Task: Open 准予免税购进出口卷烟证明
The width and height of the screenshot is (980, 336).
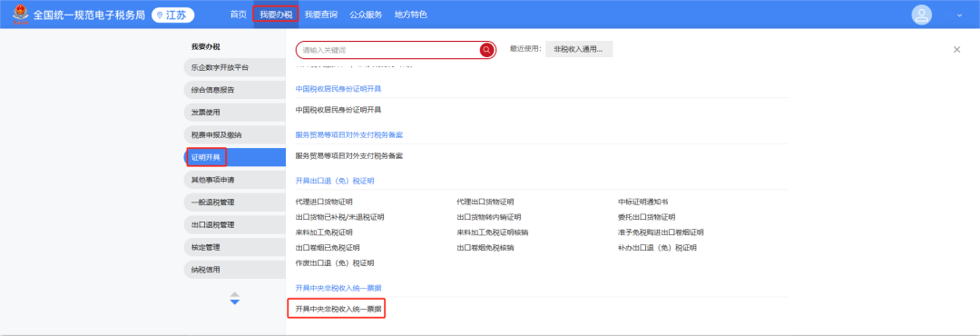Action: [661, 232]
